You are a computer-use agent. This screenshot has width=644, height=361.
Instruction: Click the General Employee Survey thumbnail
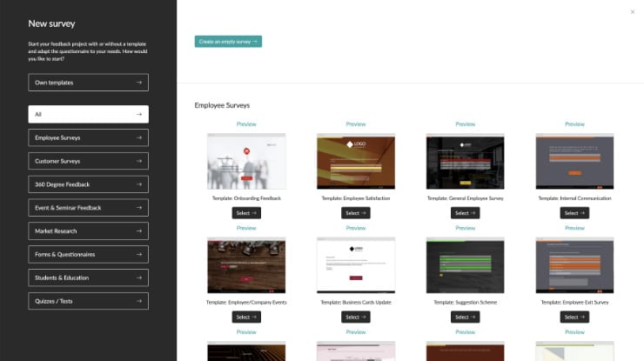pyautogui.click(x=466, y=162)
